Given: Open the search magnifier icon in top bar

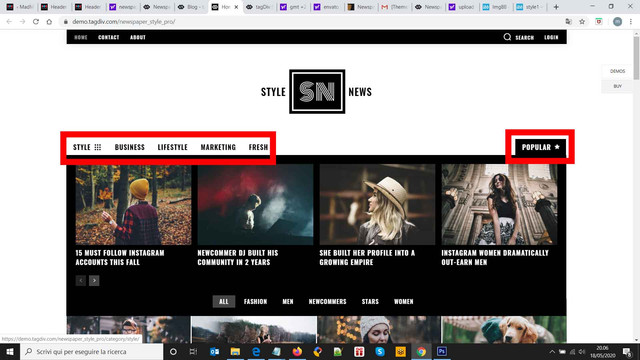Looking at the screenshot, I should (x=507, y=37).
